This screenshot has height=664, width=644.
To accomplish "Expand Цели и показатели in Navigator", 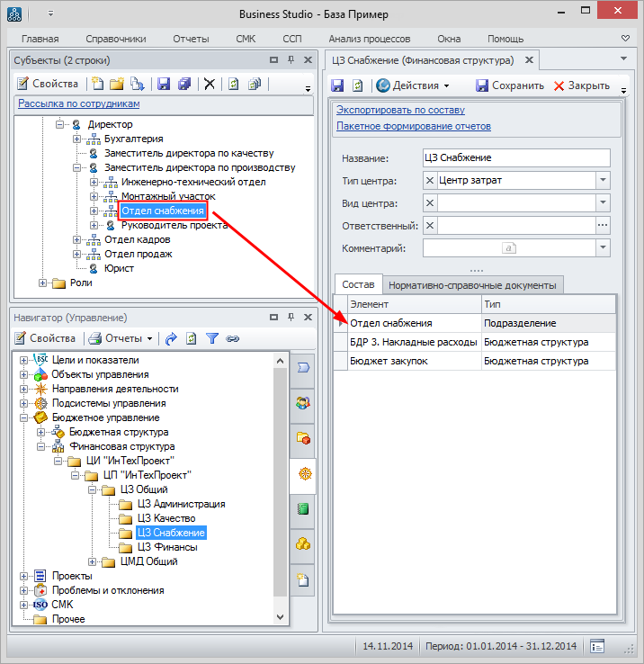I will coord(23,361).
